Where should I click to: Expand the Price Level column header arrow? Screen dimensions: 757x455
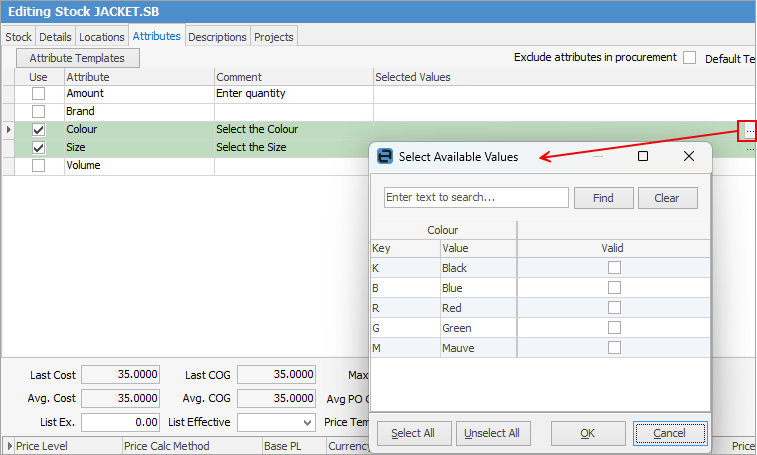click(10, 446)
